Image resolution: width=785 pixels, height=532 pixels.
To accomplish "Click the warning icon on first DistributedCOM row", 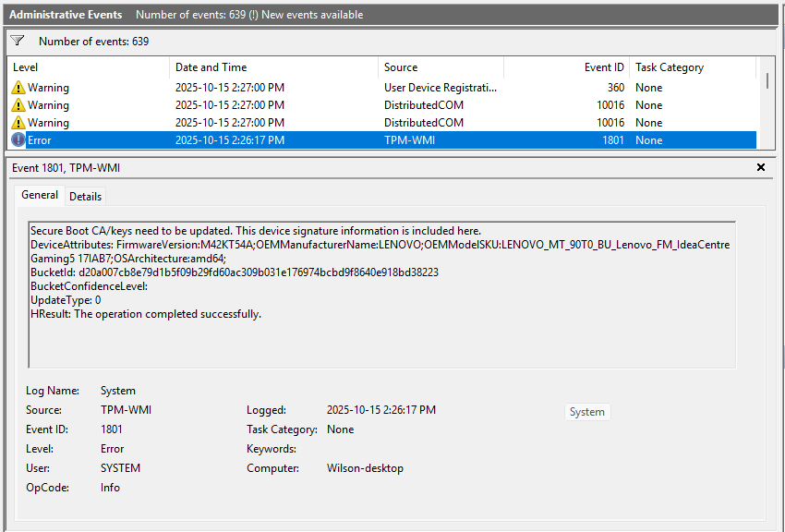I will (18, 104).
